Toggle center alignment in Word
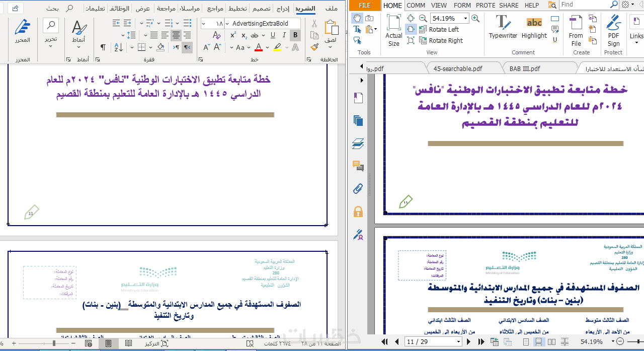The width and height of the screenshot is (644, 351). pos(176,35)
